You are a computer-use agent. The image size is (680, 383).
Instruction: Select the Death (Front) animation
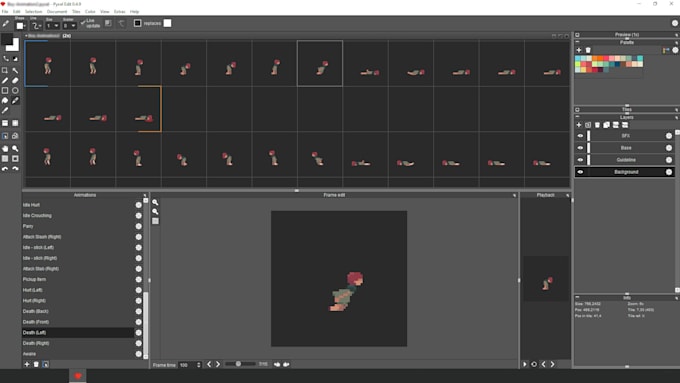point(78,322)
